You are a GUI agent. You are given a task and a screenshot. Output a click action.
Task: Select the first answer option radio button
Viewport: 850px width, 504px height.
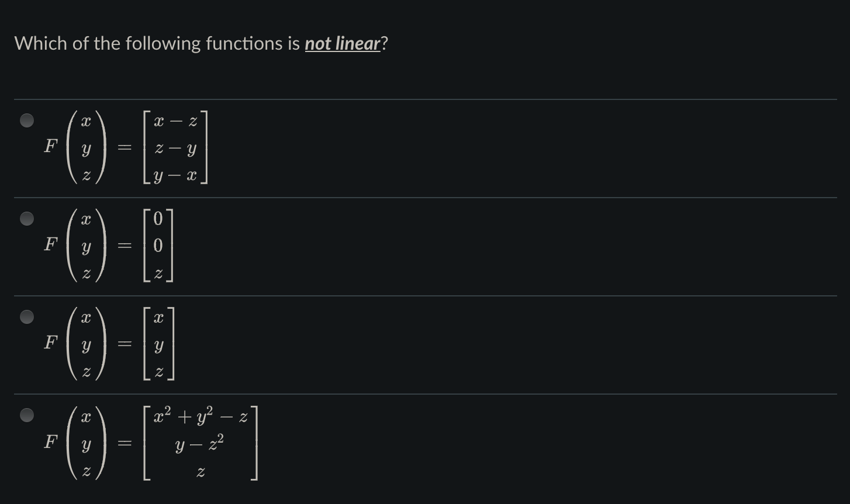(26, 120)
